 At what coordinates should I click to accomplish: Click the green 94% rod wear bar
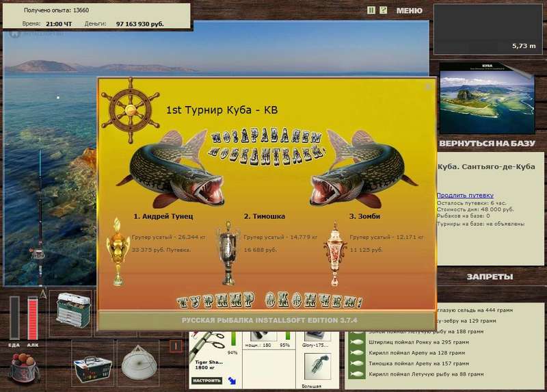[233, 339]
